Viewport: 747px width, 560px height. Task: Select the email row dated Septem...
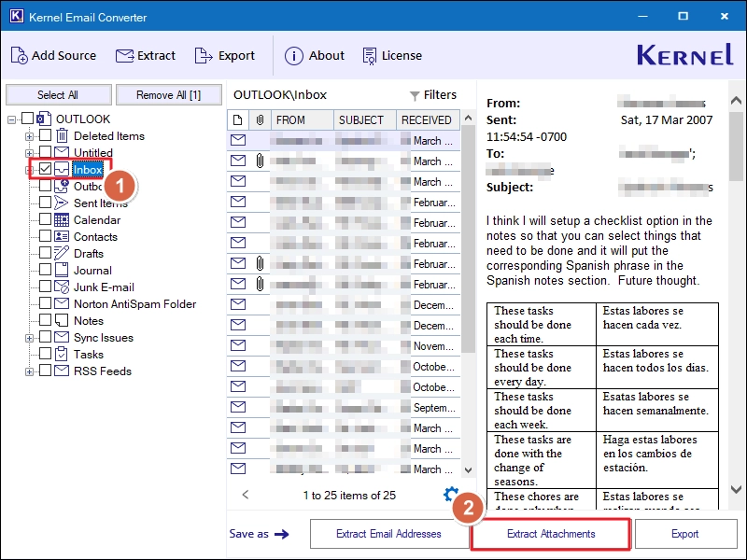point(344,408)
